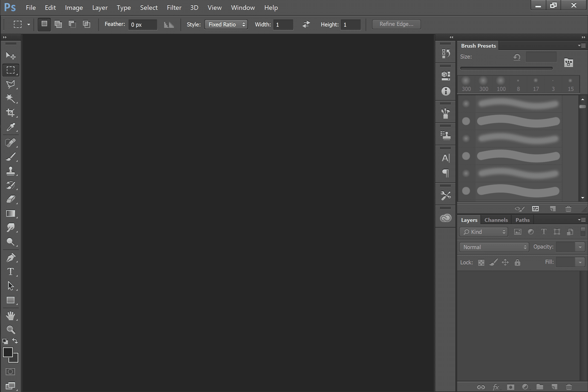Open the Clone Source panel icon
588x392 pixels.
[446, 135]
